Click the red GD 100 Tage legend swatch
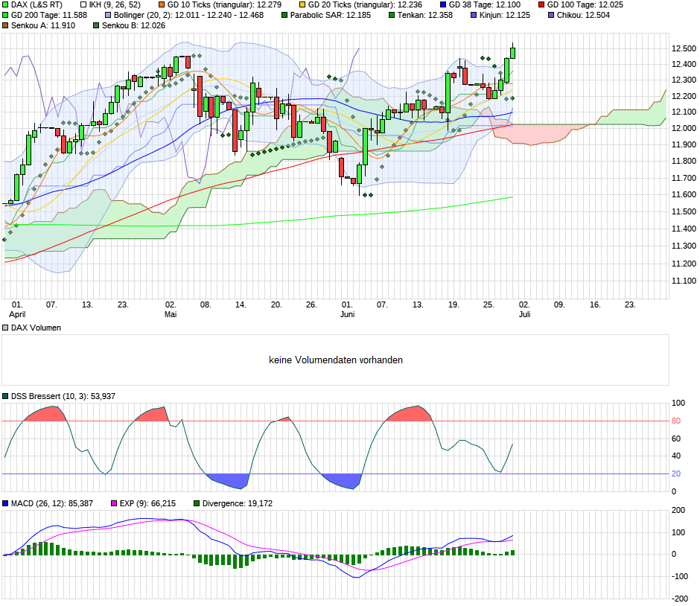700x606 pixels. click(x=541, y=5)
